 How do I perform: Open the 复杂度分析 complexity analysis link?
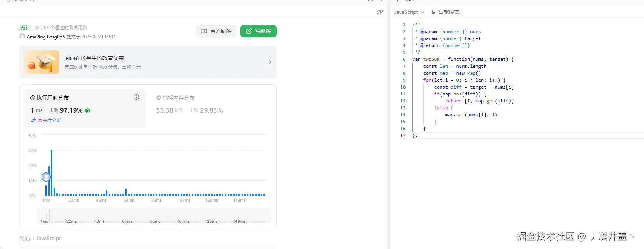tap(49, 120)
